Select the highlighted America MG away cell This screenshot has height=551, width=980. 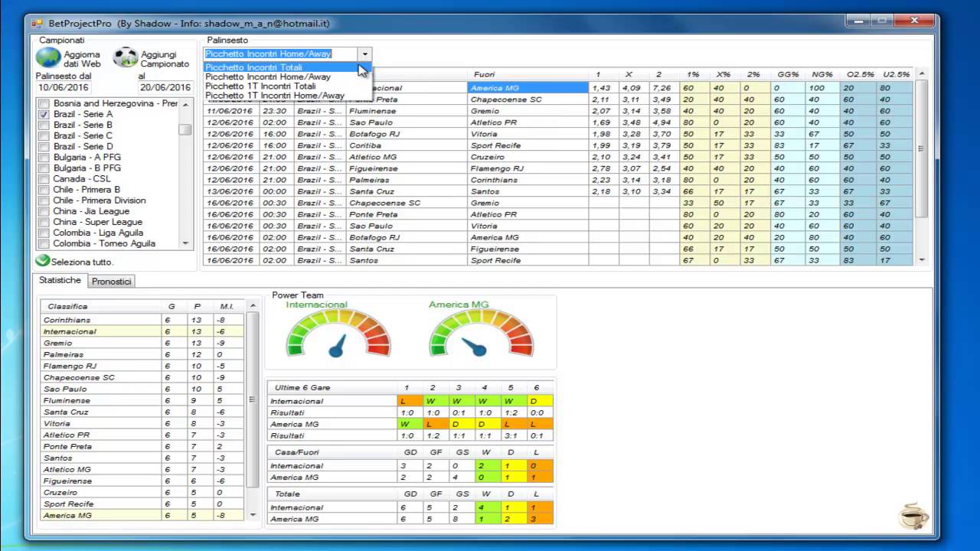tap(528, 88)
